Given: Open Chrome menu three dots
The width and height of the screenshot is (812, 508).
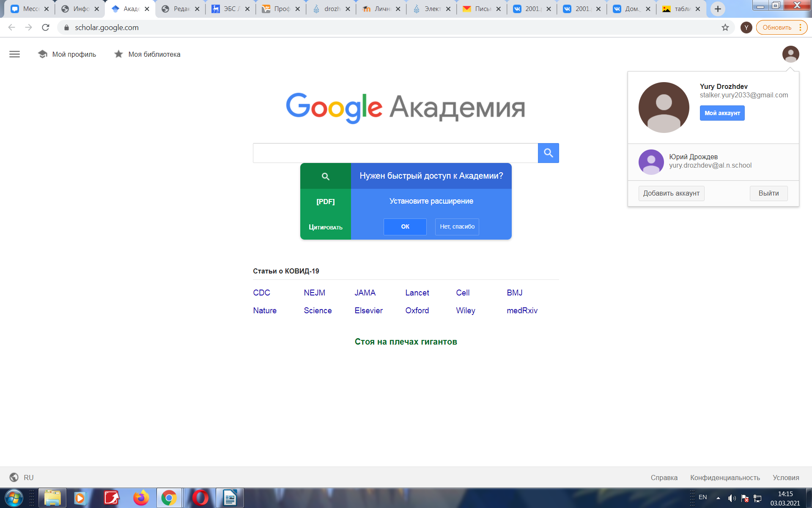Looking at the screenshot, I should (x=800, y=28).
